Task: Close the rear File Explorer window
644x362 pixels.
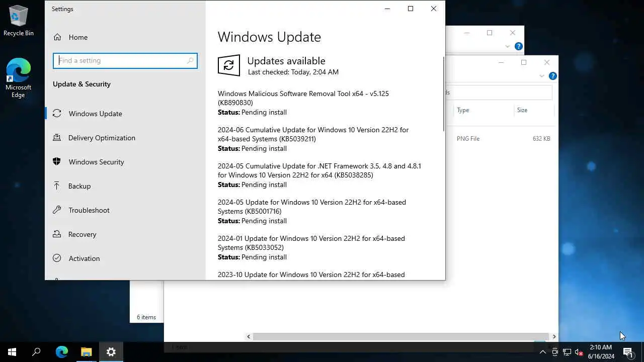Action: tap(513, 33)
